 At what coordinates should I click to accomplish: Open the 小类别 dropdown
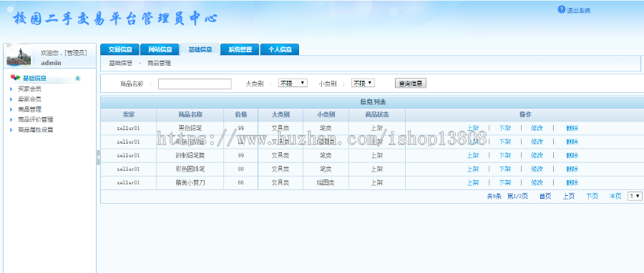point(363,83)
